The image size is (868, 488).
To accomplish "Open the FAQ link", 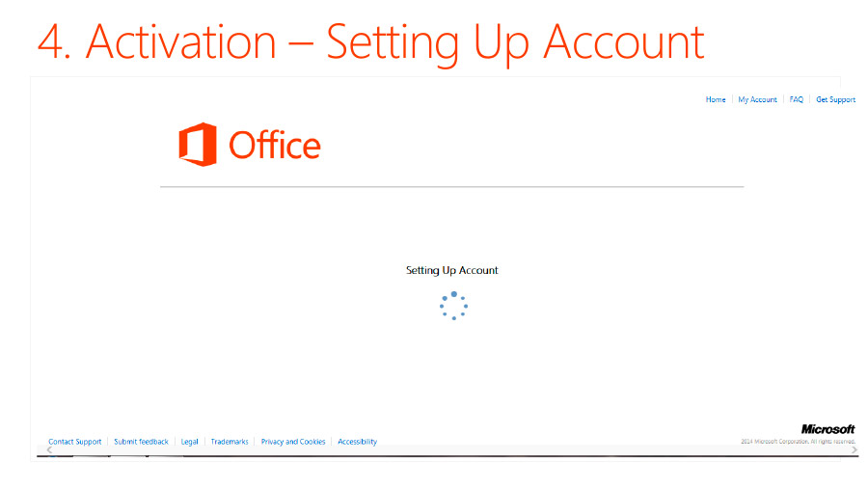I will [x=796, y=99].
